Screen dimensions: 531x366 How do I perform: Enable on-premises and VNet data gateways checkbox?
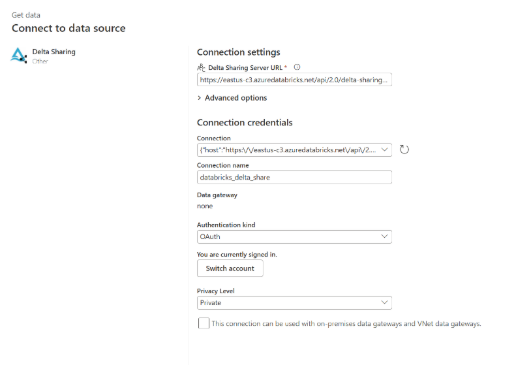204,323
